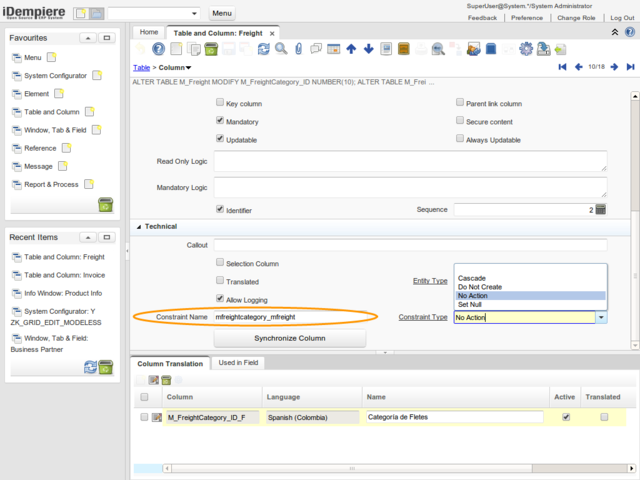Toggle the Allow Logging checkbox
Image resolution: width=640 pixels, height=480 pixels.
click(x=220, y=299)
